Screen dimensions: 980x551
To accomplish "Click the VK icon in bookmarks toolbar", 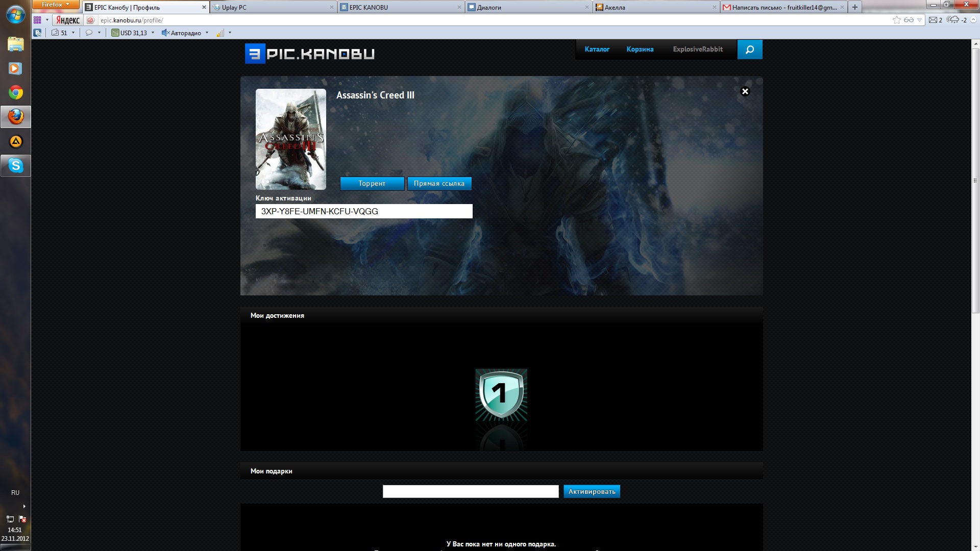I will coord(37,33).
